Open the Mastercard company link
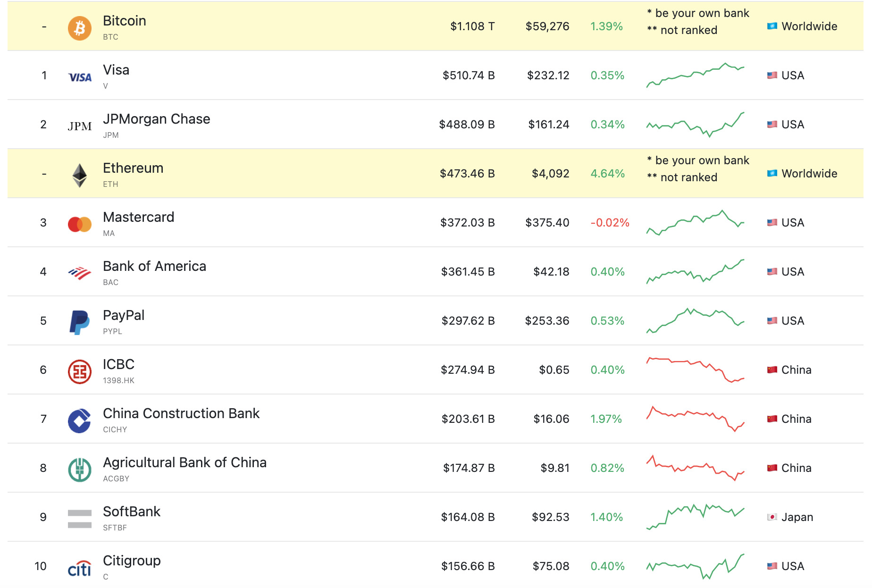872x588 pixels. click(139, 217)
